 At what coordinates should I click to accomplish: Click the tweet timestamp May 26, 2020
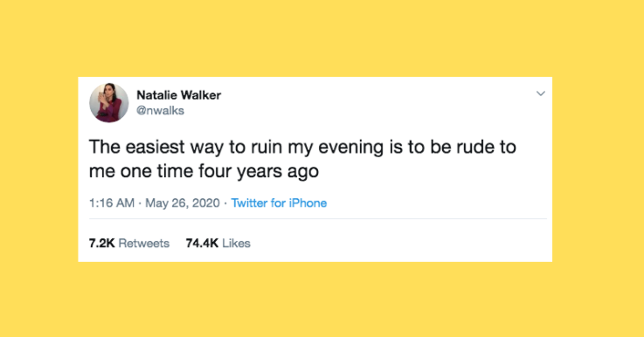click(183, 203)
